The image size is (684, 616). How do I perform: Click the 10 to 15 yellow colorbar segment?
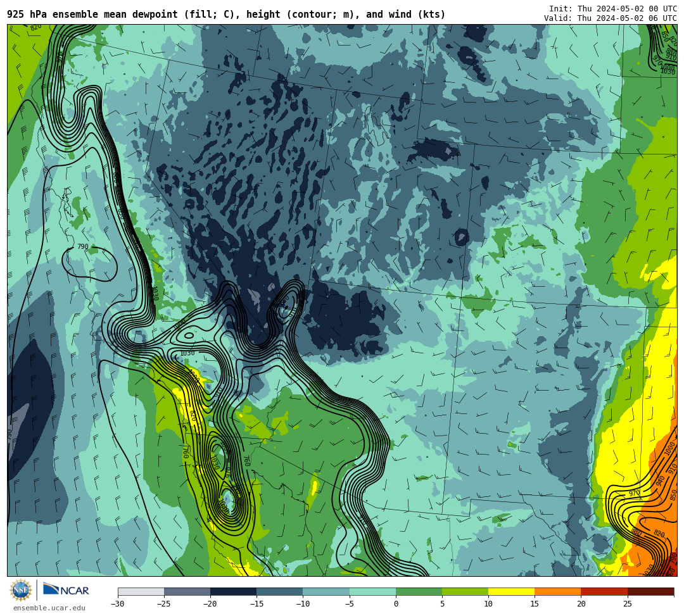pyautogui.click(x=511, y=591)
